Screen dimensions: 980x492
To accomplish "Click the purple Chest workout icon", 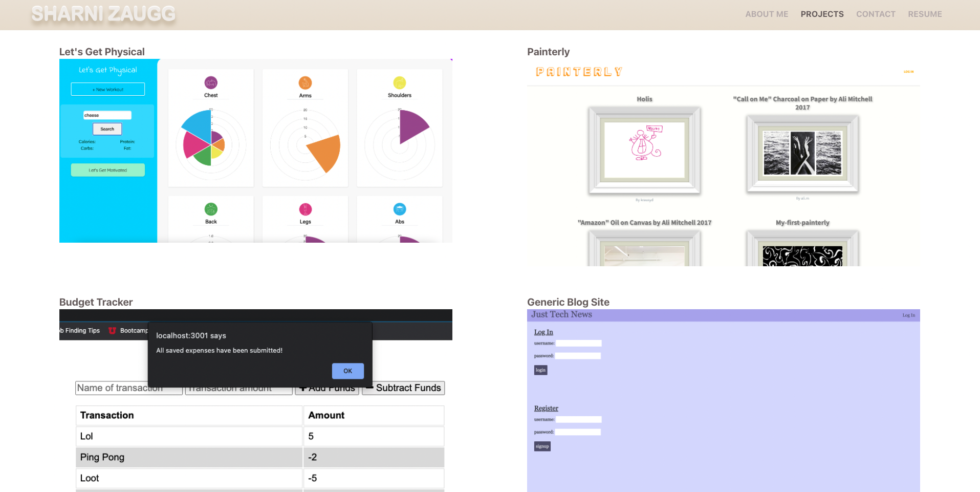I will (211, 82).
